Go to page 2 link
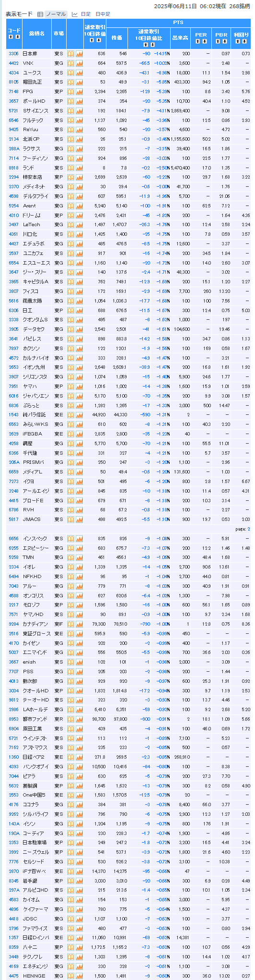The image size is (255, 980). click(248, 529)
